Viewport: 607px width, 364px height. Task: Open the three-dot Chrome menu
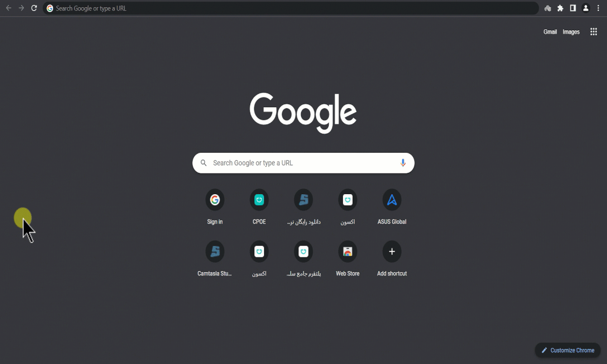(598, 8)
